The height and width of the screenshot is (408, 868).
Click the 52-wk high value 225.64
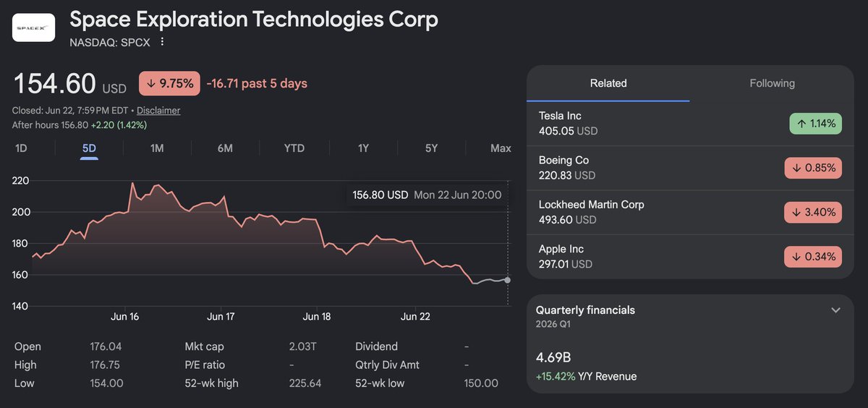click(305, 383)
